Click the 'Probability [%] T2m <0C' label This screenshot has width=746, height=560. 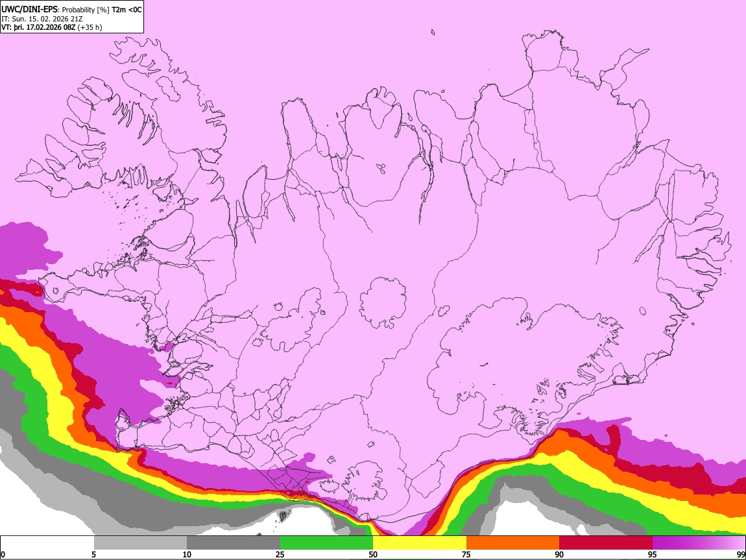tap(102, 10)
